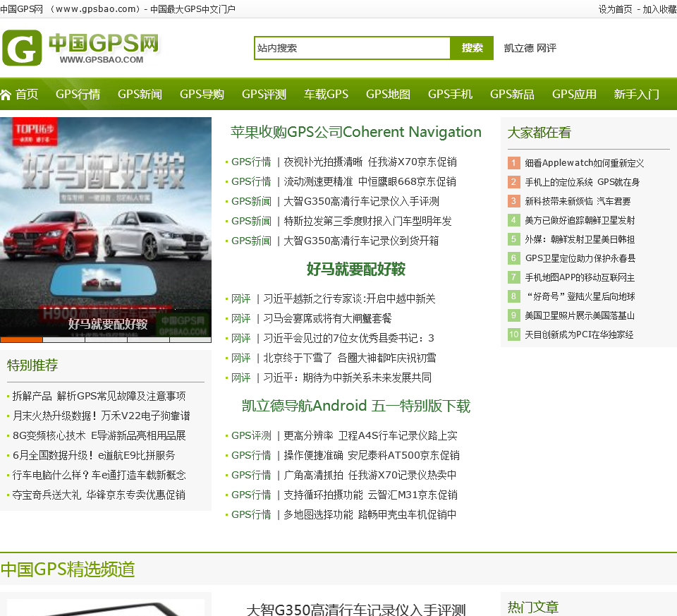
Task: Open the GPS导购 navigation menu item
Action: point(202,94)
